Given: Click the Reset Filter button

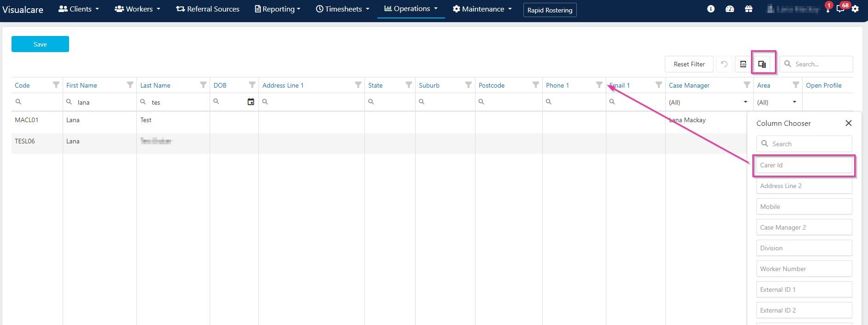Looking at the screenshot, I should pos(689,64).
